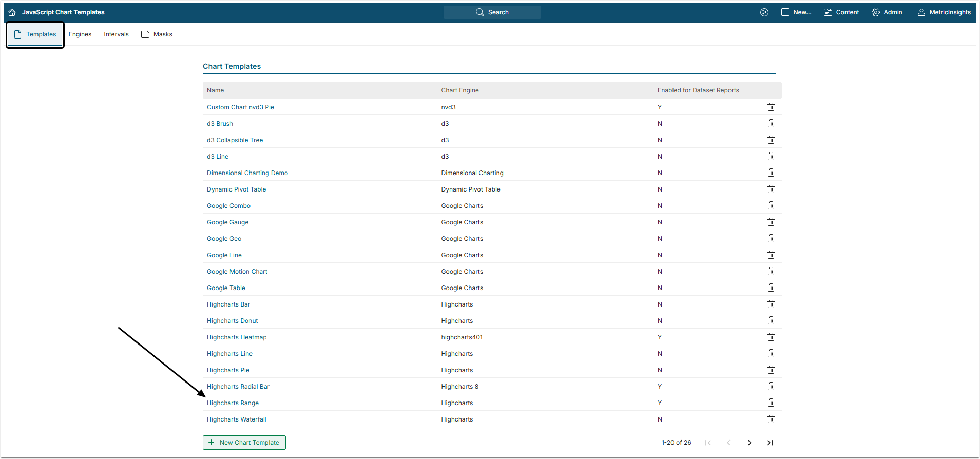Delete the d3 Collapsible Tree template
980x459 pixels.
(771, 140)
